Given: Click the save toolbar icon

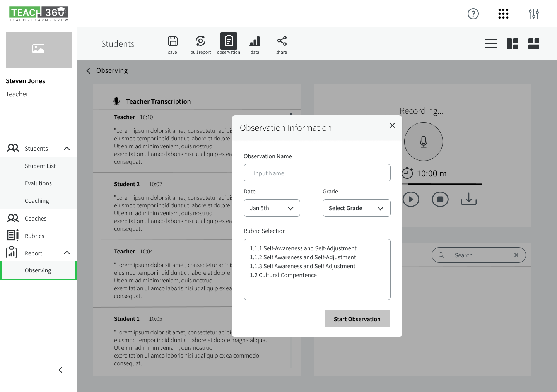Looking at the screenshot, I should (173, 41).
